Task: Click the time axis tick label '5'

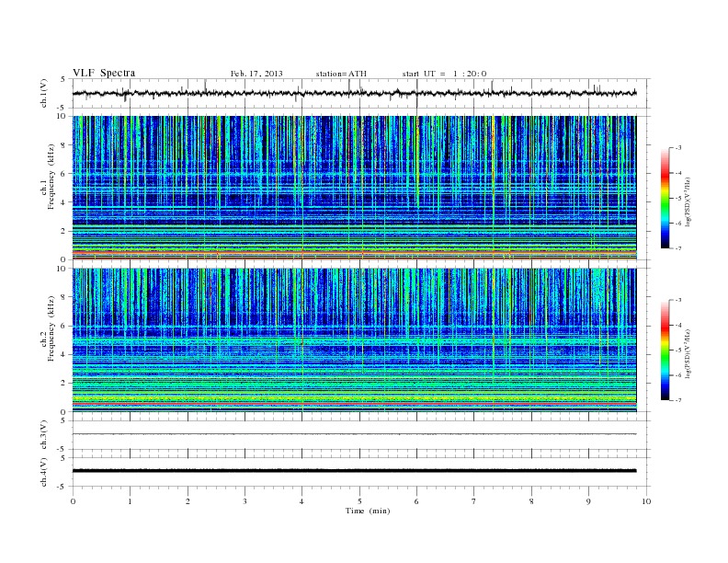Action: click(x=359, y=501)
